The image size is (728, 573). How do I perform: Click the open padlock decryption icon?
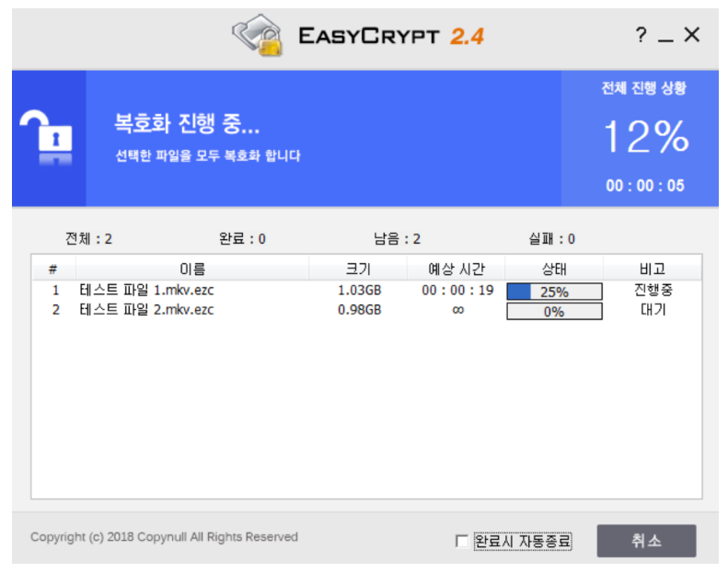point(46,137)
